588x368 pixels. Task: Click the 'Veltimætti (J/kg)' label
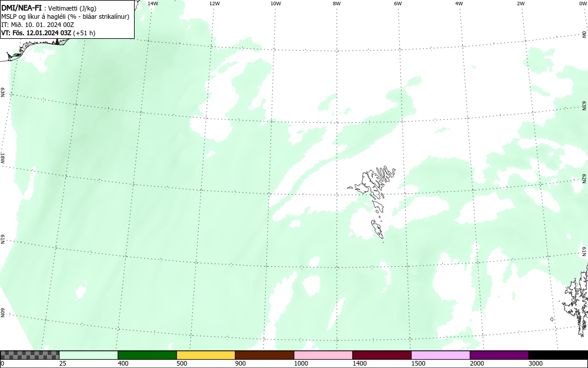click(x=72, y=8)
